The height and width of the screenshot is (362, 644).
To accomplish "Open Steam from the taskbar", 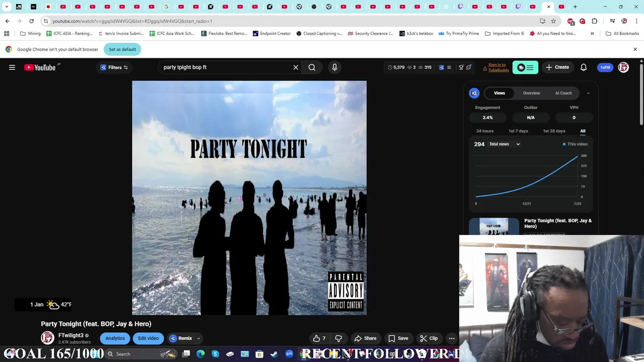I will coord(274,354).
